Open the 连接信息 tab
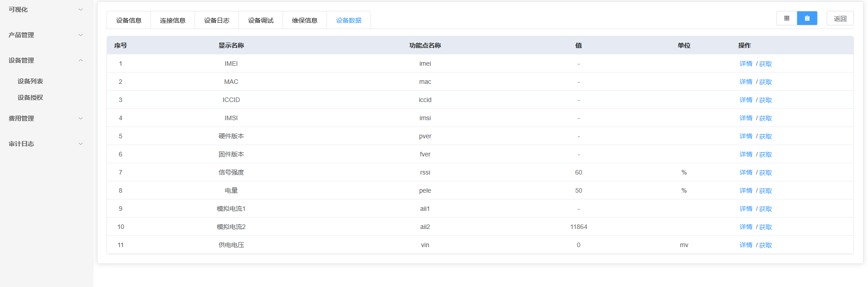The height and width of the screenshot is (287, 868). 173,20
